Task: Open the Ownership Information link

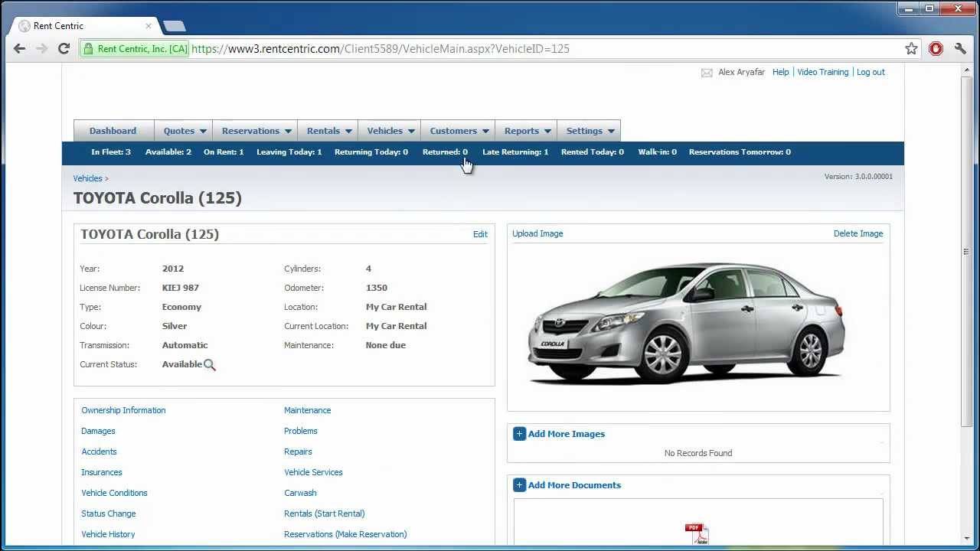Action: pyautogui.click(x=123, y=410)
